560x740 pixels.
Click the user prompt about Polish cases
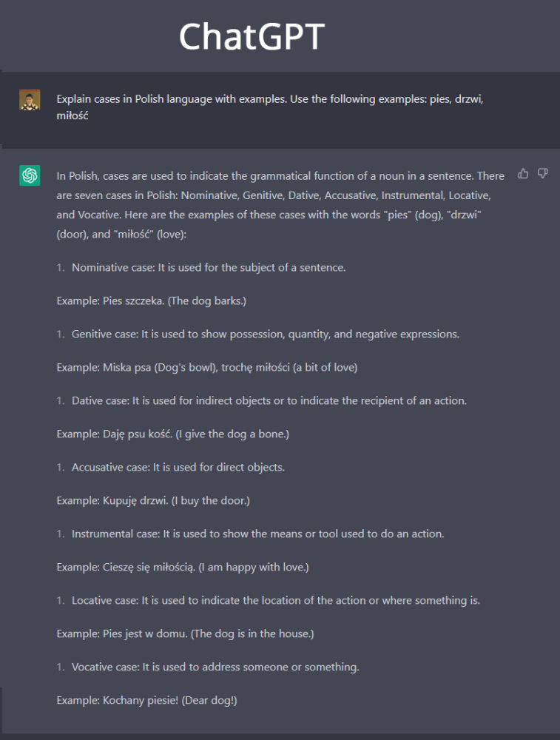coord(270,107)
